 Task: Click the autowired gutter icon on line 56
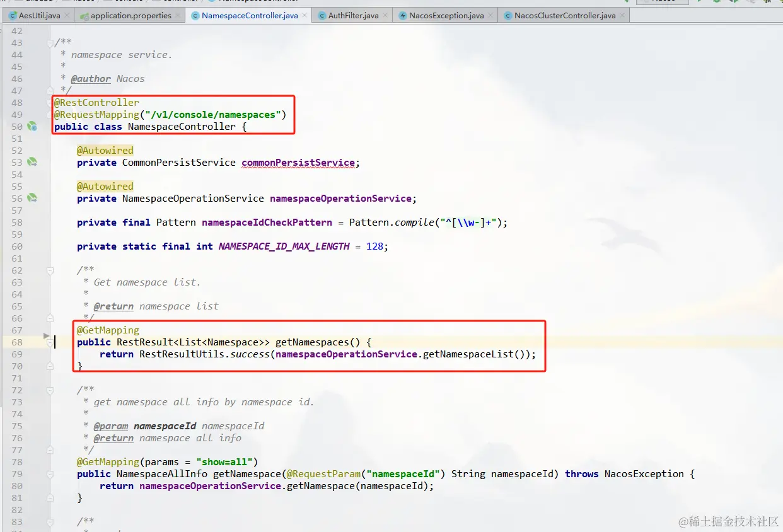click(32, 199)
